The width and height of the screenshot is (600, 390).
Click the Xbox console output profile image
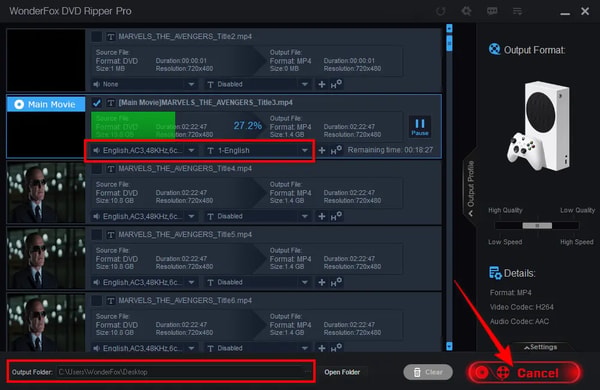[x=538, y=126]
